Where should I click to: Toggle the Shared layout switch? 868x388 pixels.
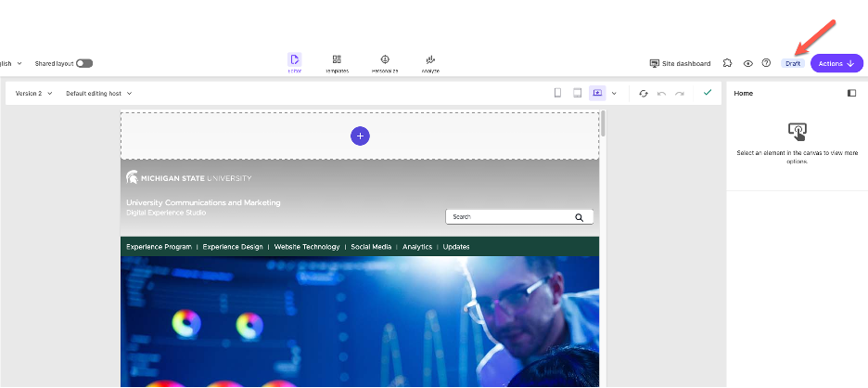[x=84, y=63]
